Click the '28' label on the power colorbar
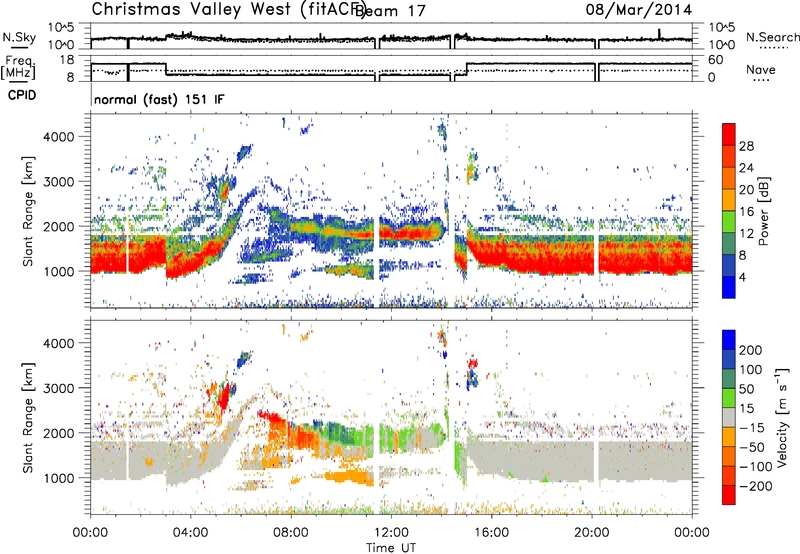Image resolution: width=800 pixels, height=554 pixels. (746, 146)
